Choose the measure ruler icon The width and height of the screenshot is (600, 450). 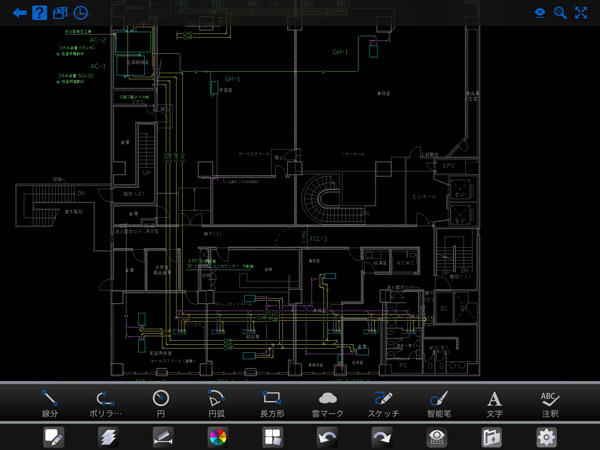[x=163, y=437]
